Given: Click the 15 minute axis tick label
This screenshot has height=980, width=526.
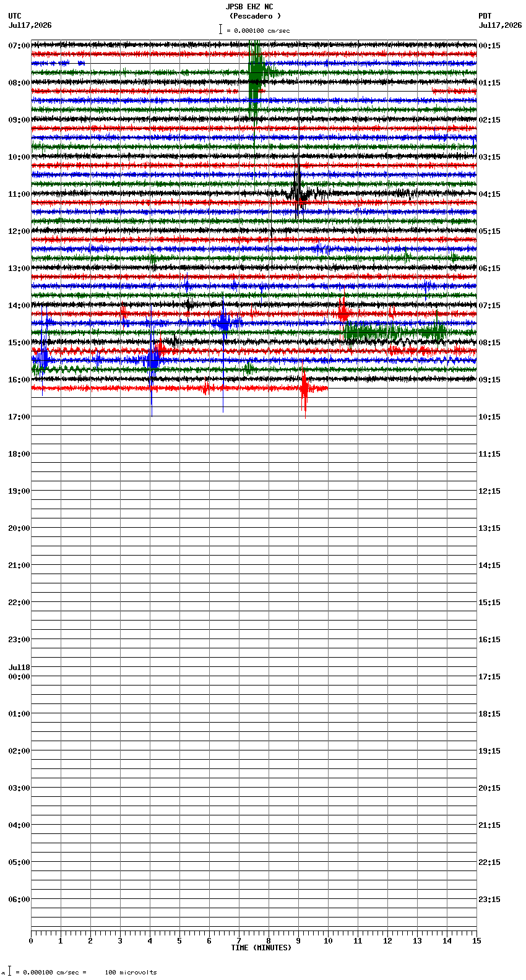Looking at the screenshot, I should click(476, 941).
